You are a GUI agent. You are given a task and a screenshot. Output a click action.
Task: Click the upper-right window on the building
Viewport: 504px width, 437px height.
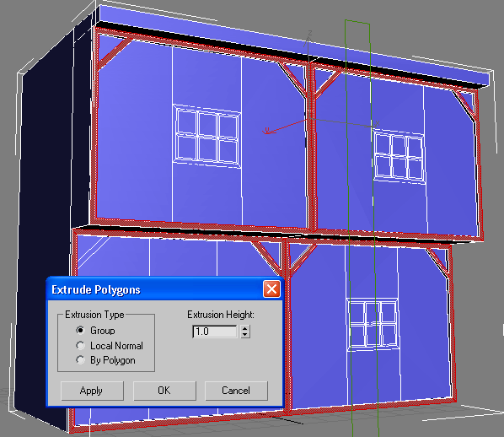coord(399,156)
